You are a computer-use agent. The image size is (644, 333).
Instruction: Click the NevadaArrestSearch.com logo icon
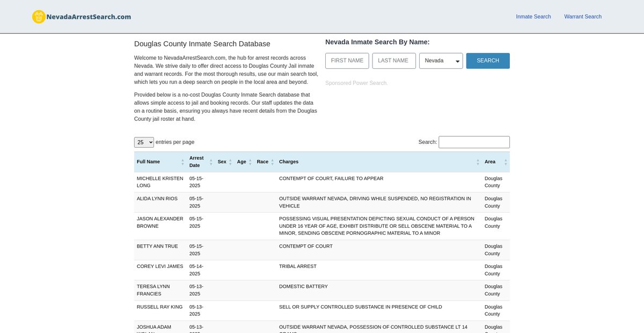(x=39, y=17)
